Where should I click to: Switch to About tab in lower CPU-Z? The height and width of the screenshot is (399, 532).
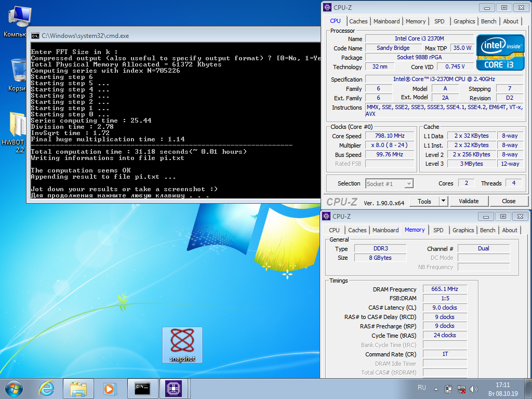click(x=510, y=230)
